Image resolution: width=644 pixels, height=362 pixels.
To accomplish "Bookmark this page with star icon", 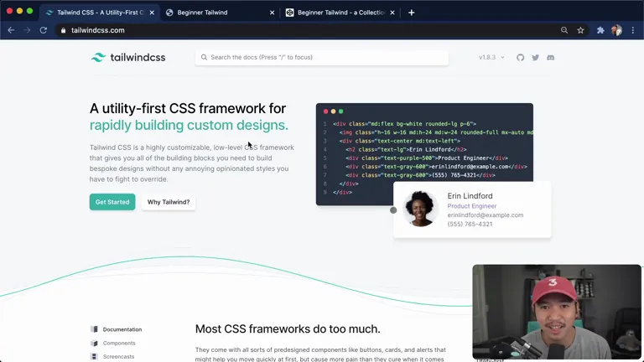I will (x=580, y=30).
